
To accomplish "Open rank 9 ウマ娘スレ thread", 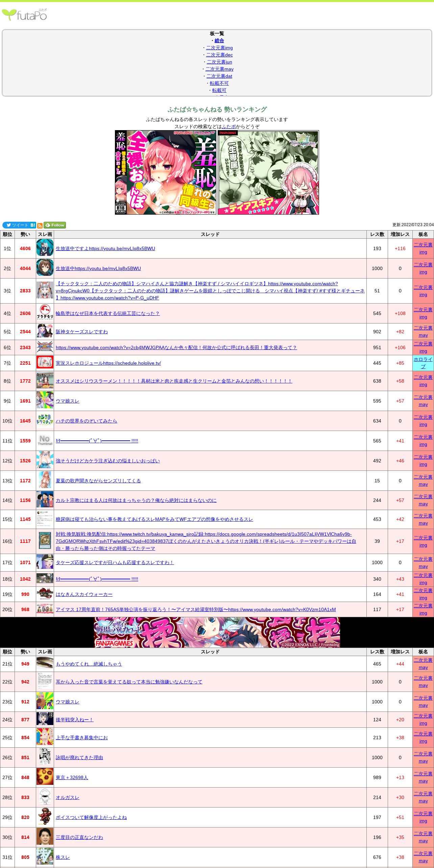I will point(68,401).
